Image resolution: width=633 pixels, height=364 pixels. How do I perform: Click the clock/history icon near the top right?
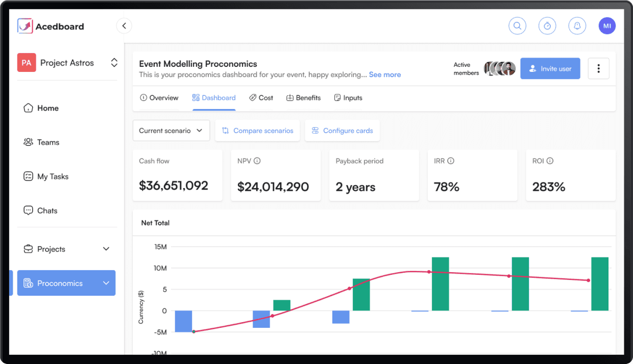coord(547,25)
